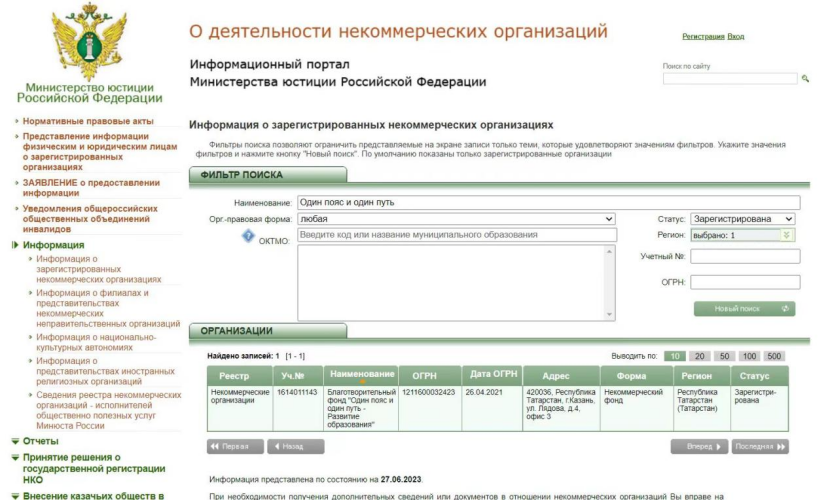The height and width of the screenshot is (500, 830).
Task: Open Сведения реестра некоммерческих организаций исполнителей link
Action: [109, 410]
